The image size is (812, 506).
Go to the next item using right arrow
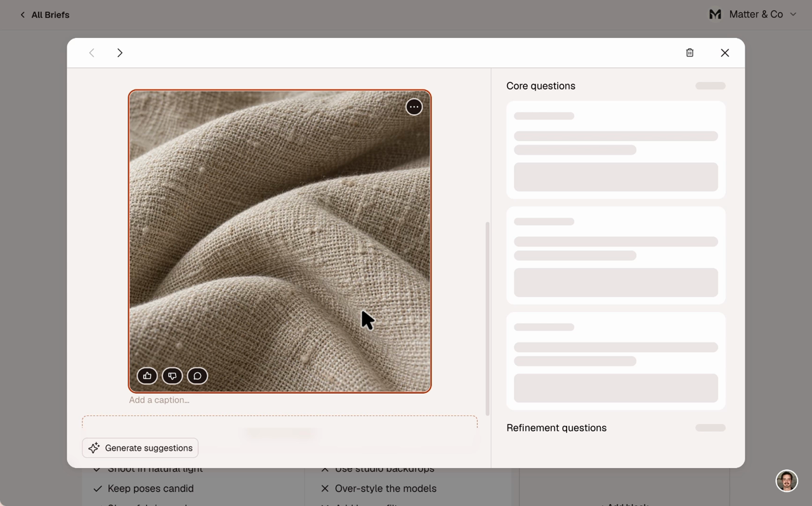120,53
